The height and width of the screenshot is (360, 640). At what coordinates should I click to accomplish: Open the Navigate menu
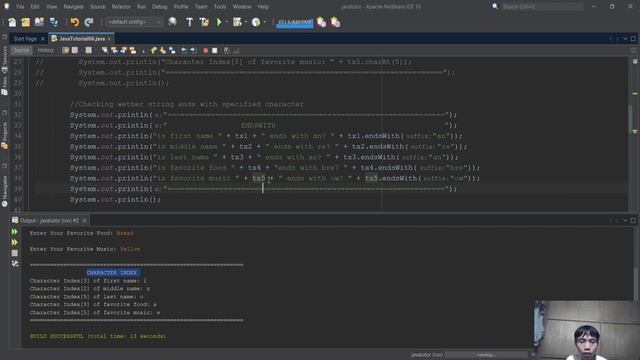73,7
